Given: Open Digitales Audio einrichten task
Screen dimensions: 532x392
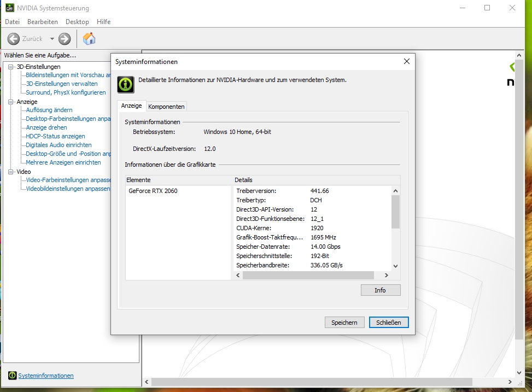Looking at the screenshot, I should point(59,145).
